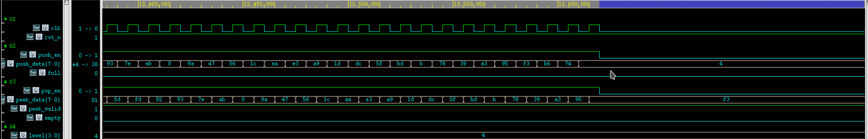Click the pop_en value '0 -> 1'
868x139 pixels.
click(88, 91)
